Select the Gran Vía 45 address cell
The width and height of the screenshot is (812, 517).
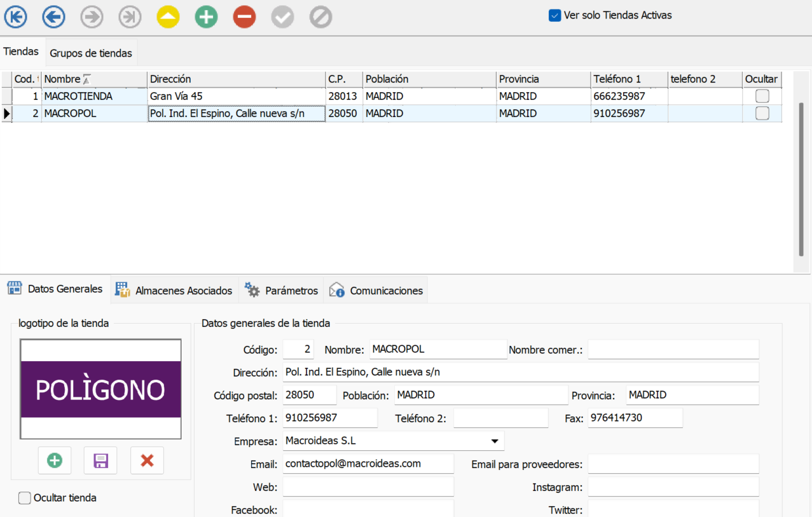point(237,97)
